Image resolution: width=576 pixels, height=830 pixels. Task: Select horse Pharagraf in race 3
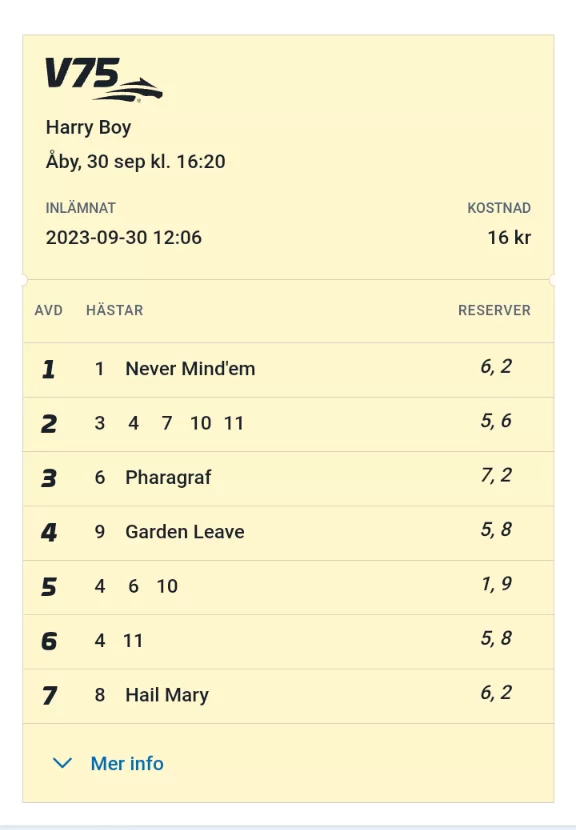point(168,477)
